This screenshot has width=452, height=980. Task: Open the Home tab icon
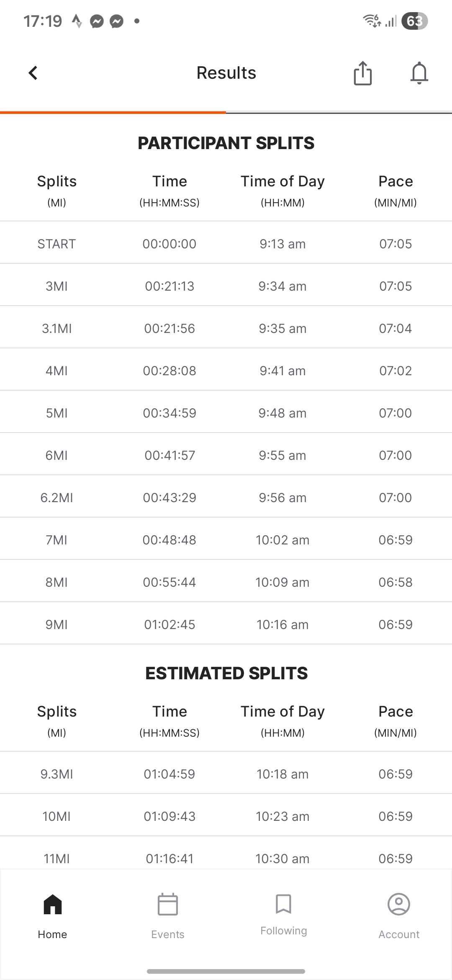pyautogui.click(x=53, y=905)
